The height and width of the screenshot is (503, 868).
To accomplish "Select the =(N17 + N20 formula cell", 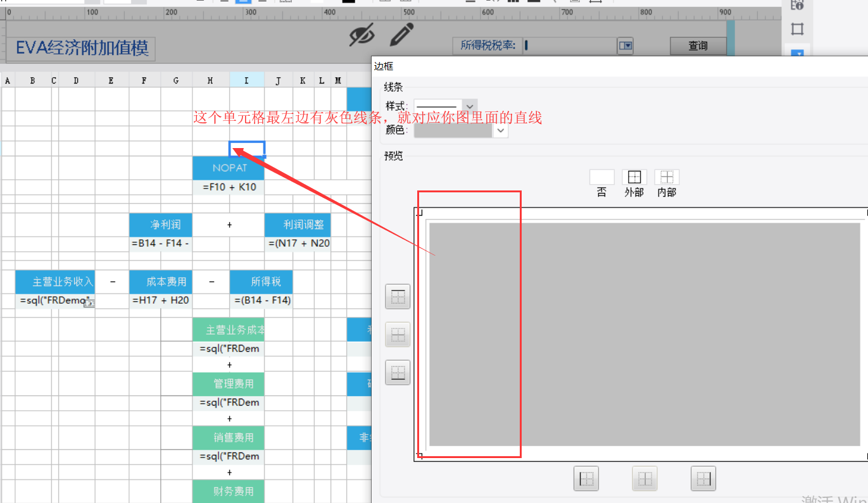I will [x=298, y=244].
